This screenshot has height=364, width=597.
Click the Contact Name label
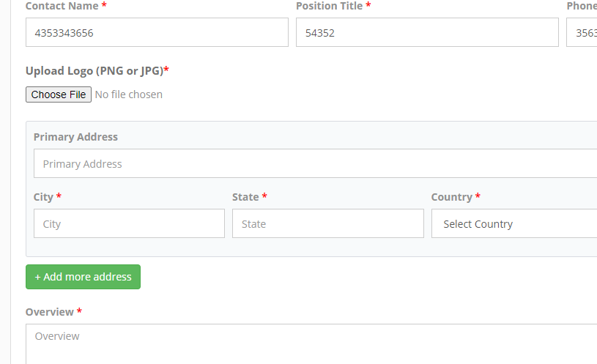coord(62,6)
